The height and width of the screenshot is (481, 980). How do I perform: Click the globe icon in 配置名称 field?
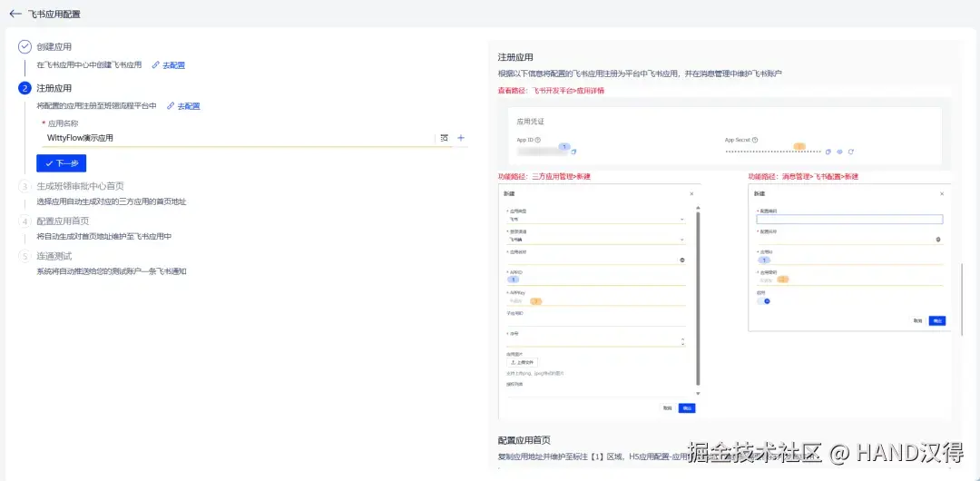(938, 239)
